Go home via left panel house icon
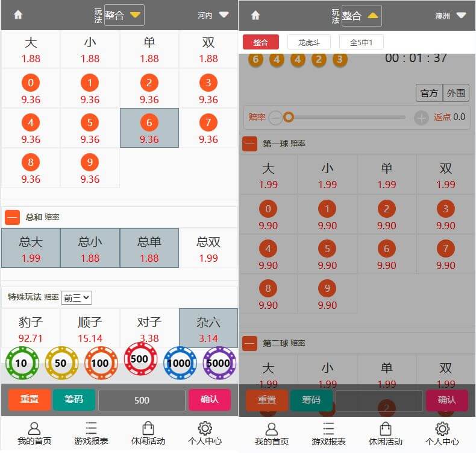 18,15
